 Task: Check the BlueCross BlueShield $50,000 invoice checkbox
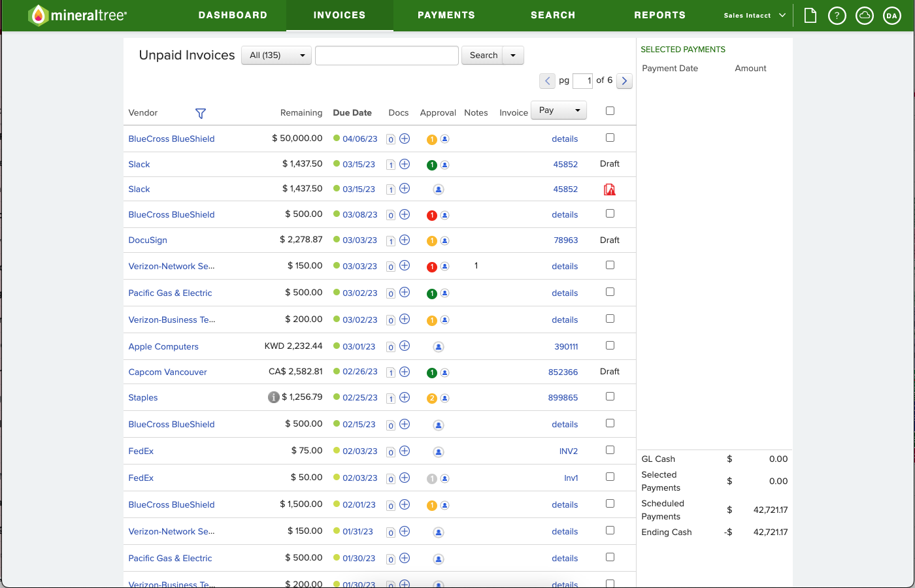(x=610, y=137)
